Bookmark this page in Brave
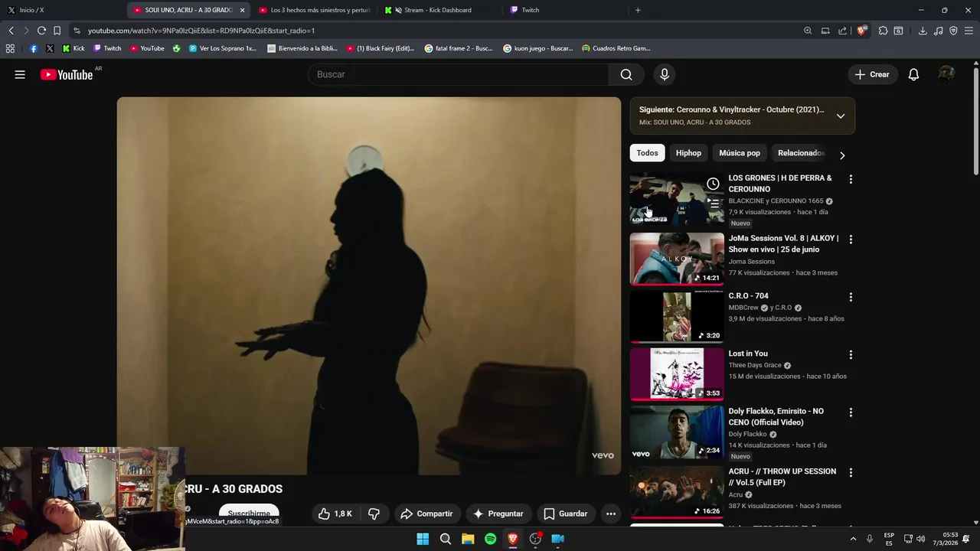 point(57,31)
